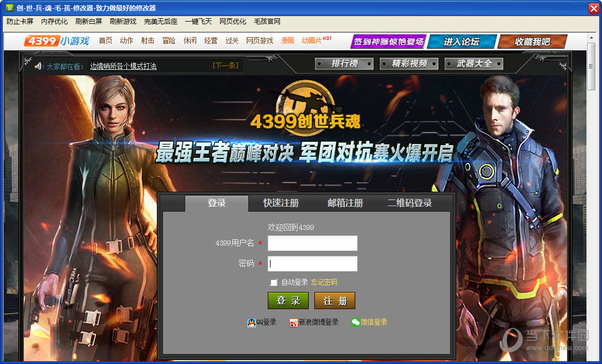Click the speaker announcement icon
Viewport: 602px width, 364px height.
click(38, 66)
